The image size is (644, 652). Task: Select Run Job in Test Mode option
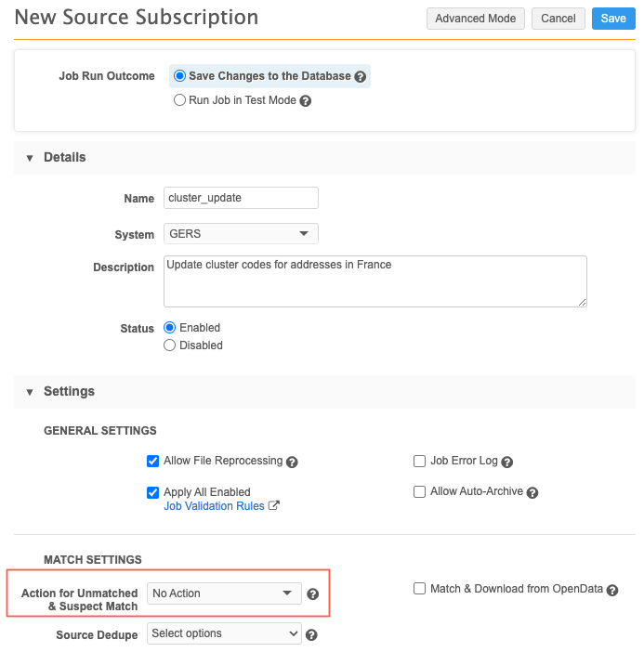pos(180,100)
